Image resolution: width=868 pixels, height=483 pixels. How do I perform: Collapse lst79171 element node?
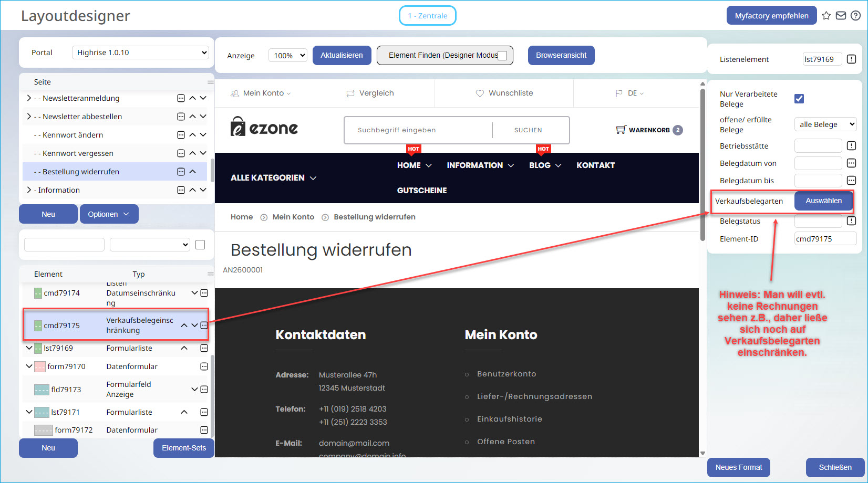point(29,412)
